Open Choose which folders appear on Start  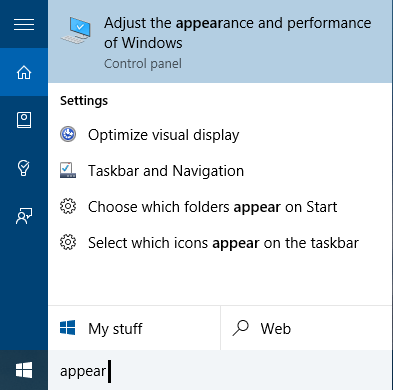(220, 206)
